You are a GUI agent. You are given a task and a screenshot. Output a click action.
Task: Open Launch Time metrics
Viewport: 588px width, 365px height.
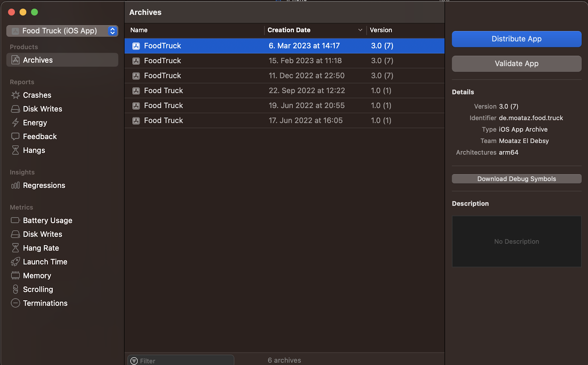tap(45, 262)
